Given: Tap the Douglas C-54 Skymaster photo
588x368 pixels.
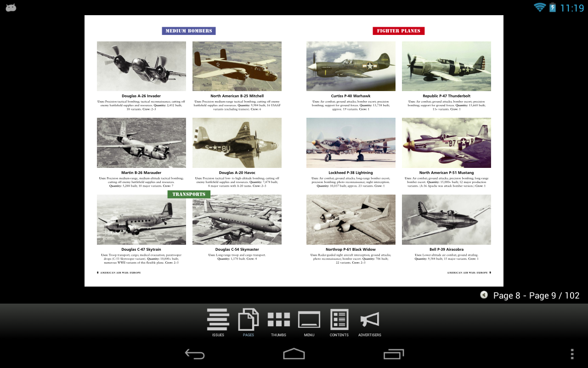Looking at the screenshot, I should (x=237, y=219).
